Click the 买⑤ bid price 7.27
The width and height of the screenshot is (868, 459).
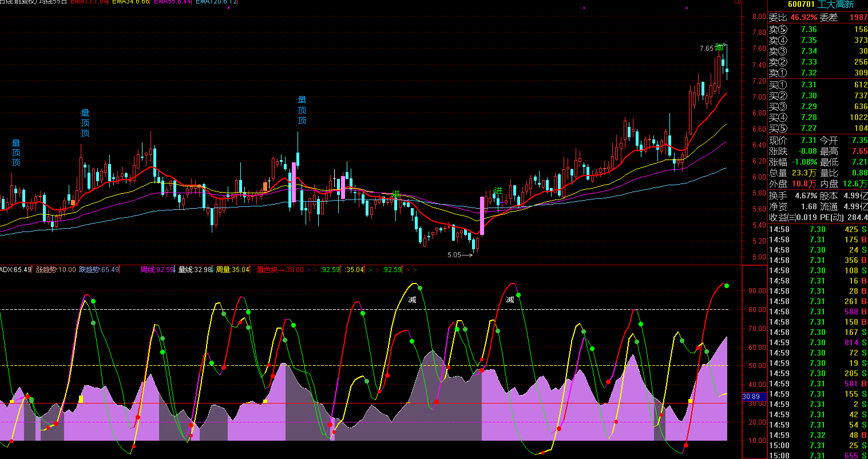[x=809, y=129]
